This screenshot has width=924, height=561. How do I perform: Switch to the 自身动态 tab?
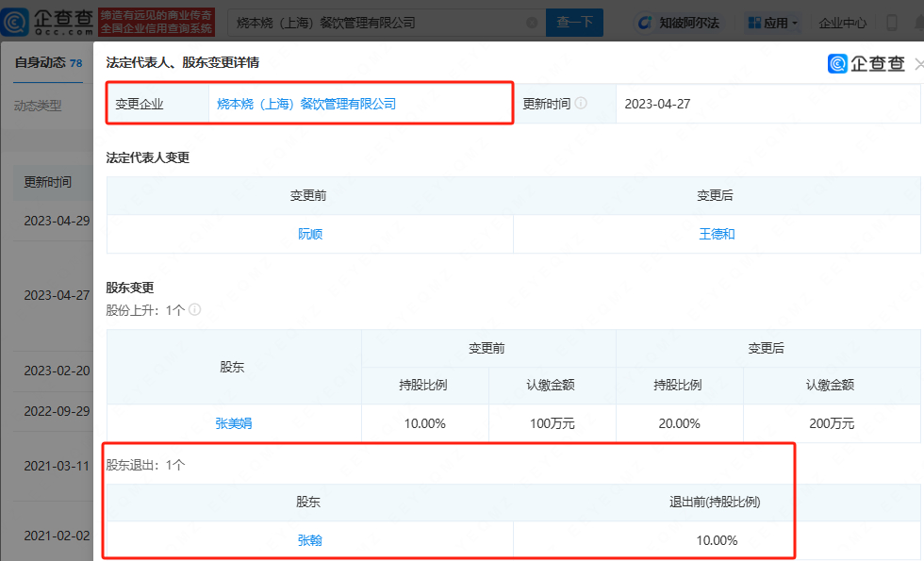point(48,62)
